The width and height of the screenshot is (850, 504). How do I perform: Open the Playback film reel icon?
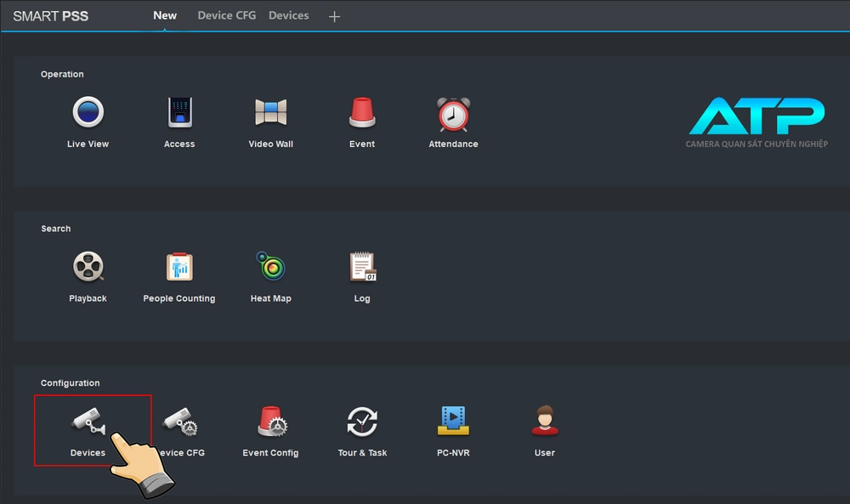(88, 268)
